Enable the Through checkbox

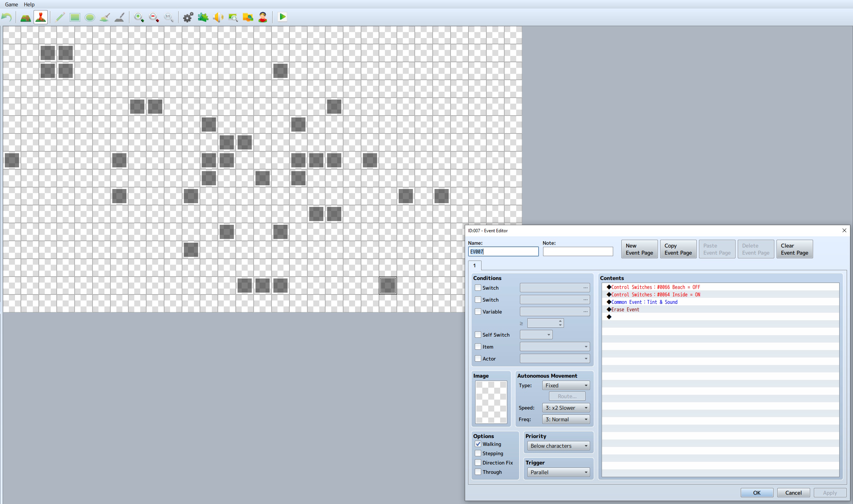(478, 472)
